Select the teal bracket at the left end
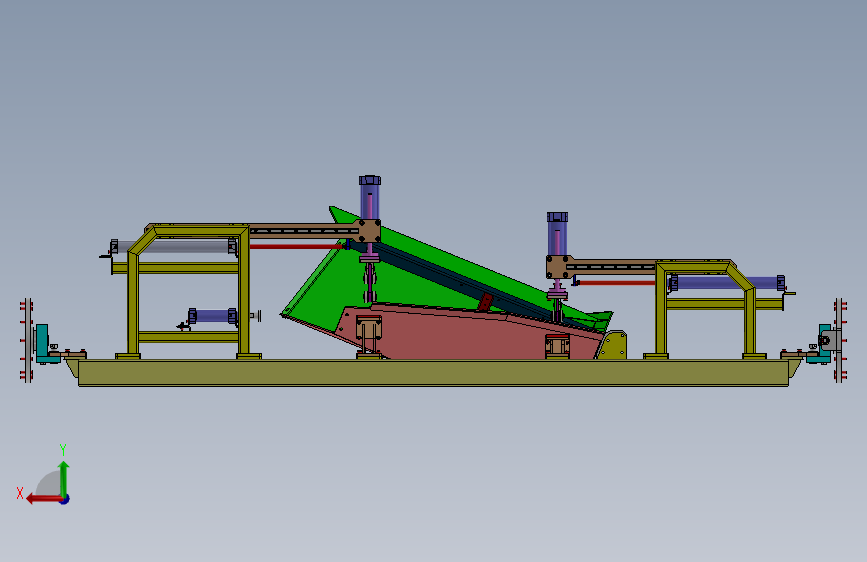This screenshot has width=867, height=562. 44,344
